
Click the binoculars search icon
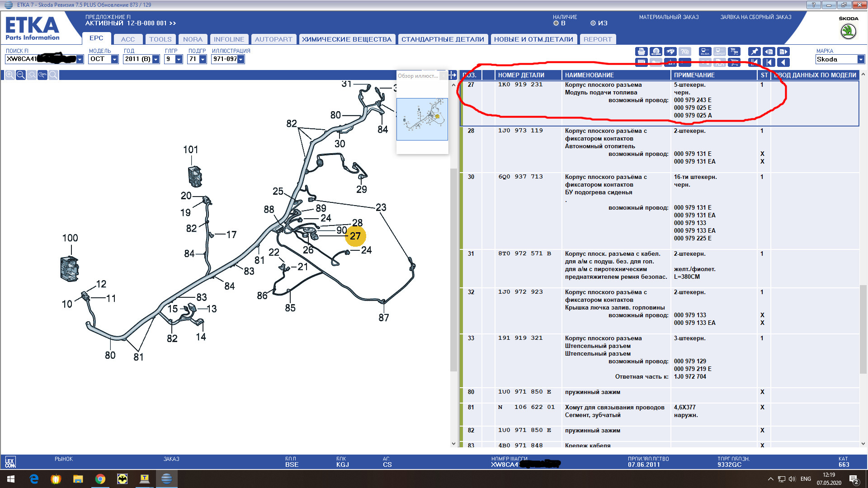tap(670, 52)
